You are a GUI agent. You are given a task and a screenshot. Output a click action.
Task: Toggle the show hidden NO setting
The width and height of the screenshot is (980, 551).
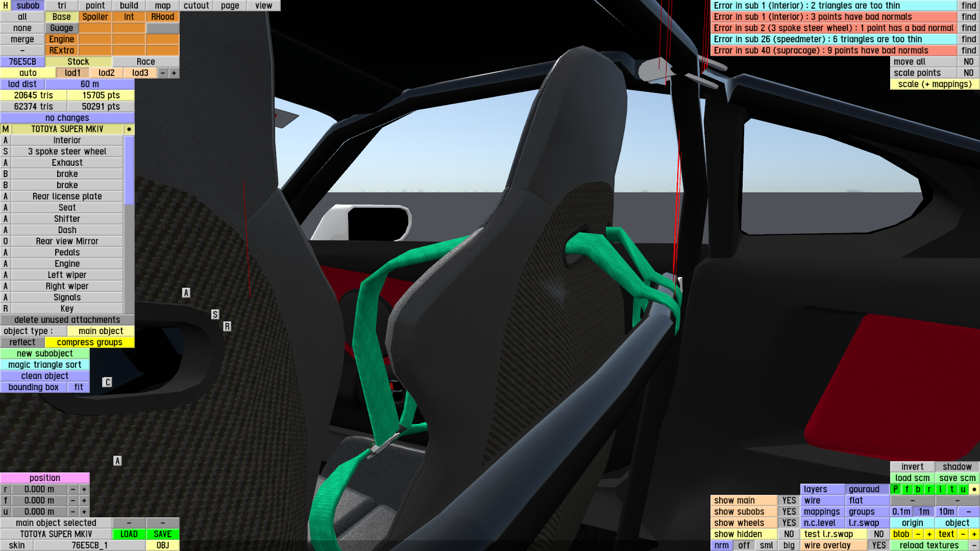point(789,534)
